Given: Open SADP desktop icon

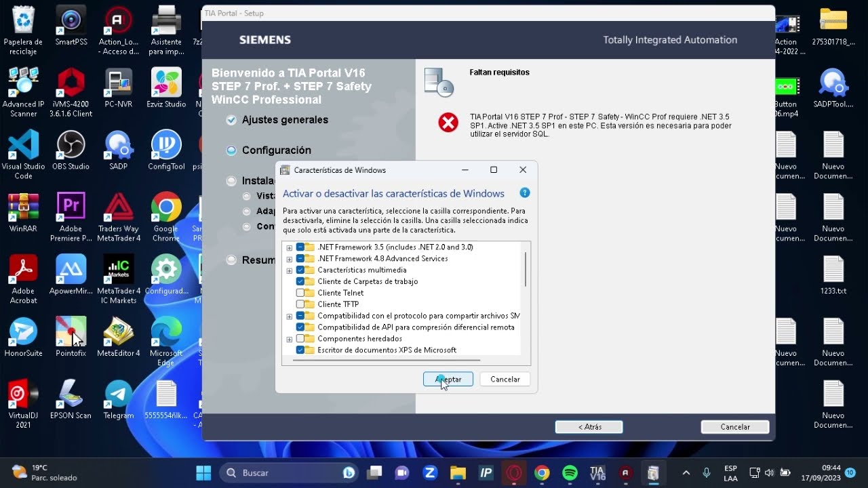Looking at the screenshot, I should 119,150.
